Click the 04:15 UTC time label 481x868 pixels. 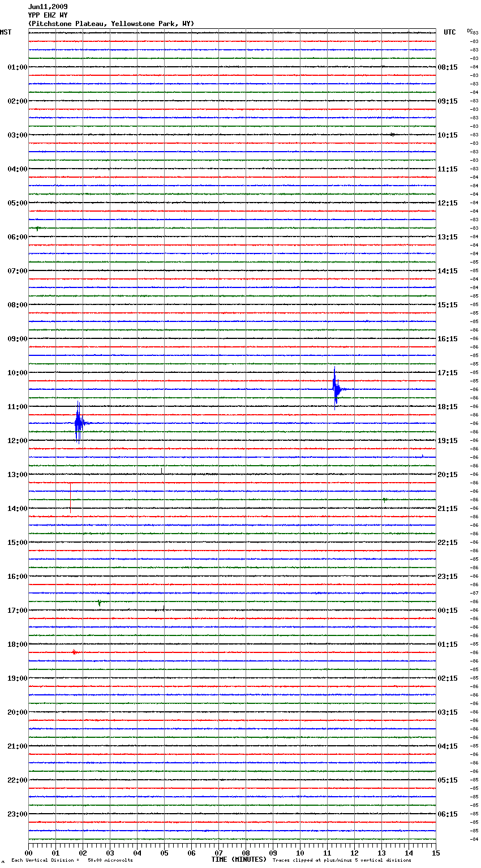448,746
